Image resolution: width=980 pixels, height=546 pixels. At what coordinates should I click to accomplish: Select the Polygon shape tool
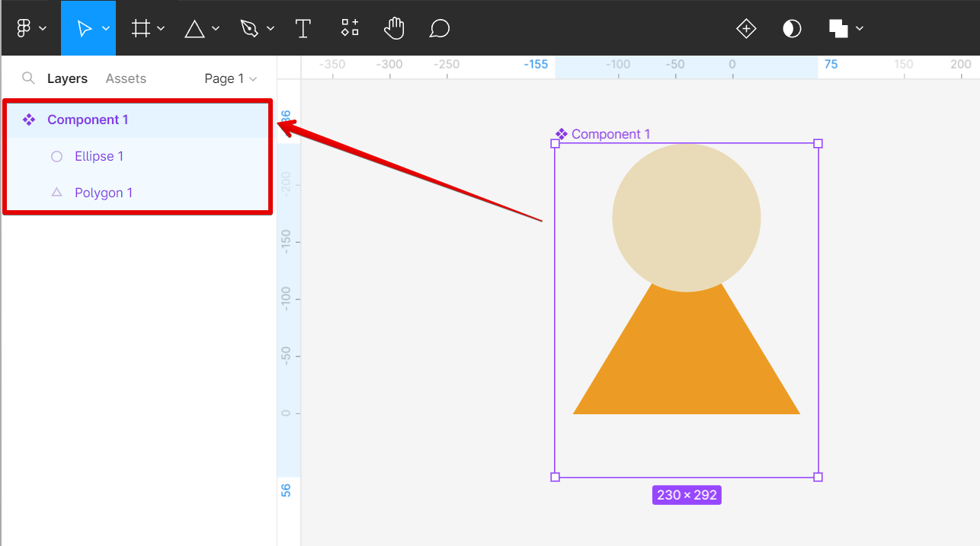click(195, 28)
